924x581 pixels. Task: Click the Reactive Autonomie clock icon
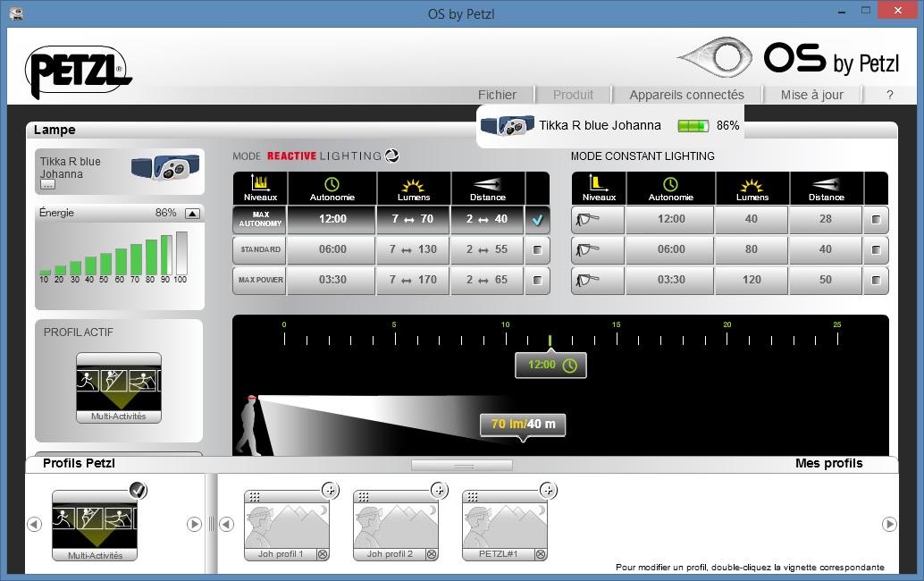click(332, 184)
